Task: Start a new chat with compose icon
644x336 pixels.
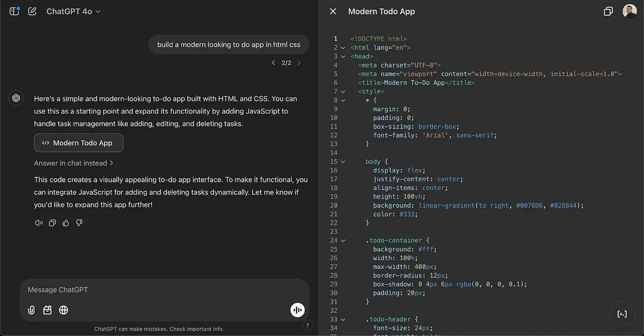Action: 32,11
